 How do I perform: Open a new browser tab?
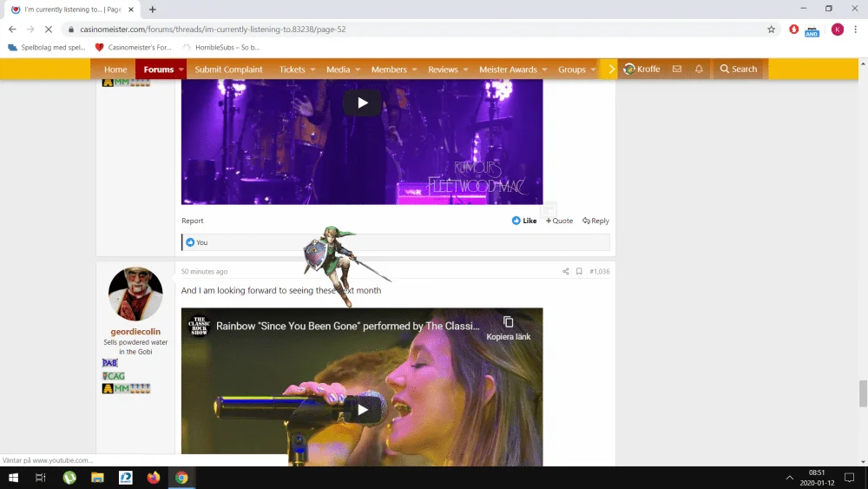(152, 10)
